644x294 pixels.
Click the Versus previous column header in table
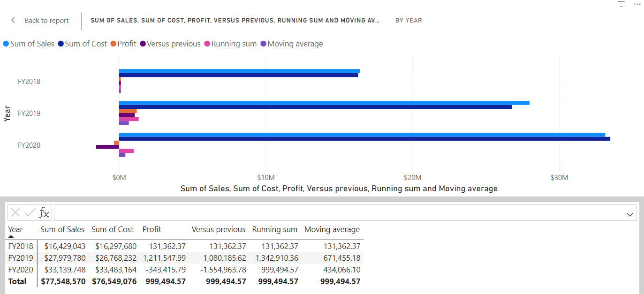click(x=219, y=229)
